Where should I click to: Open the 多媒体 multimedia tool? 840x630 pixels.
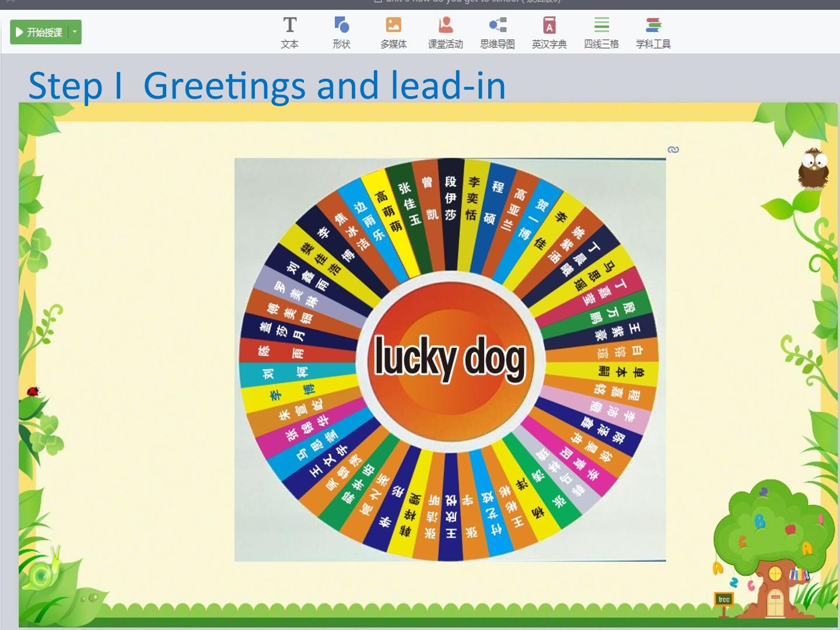[393, 33]
